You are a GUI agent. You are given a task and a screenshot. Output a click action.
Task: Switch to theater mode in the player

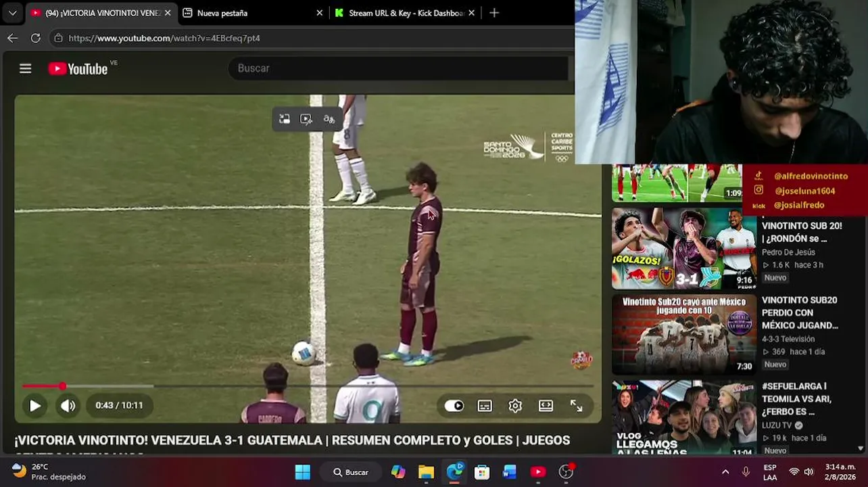(546, 406)
